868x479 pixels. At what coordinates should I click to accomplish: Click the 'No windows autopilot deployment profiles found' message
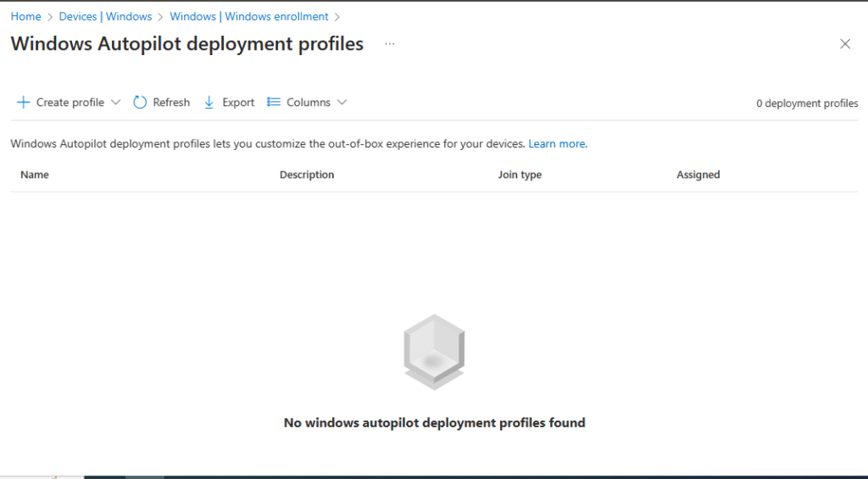click(x=434, y=422)
